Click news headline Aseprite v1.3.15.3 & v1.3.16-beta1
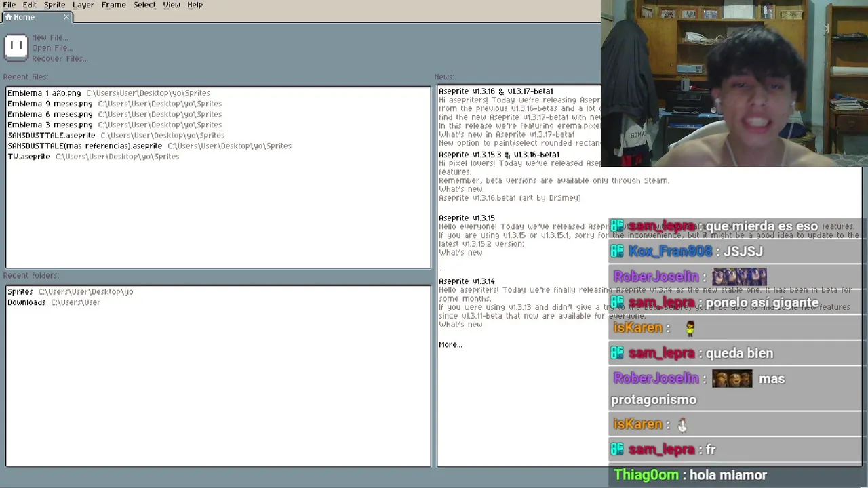The width and height of the screenshot is (868, 488). (x=499, y=155)
